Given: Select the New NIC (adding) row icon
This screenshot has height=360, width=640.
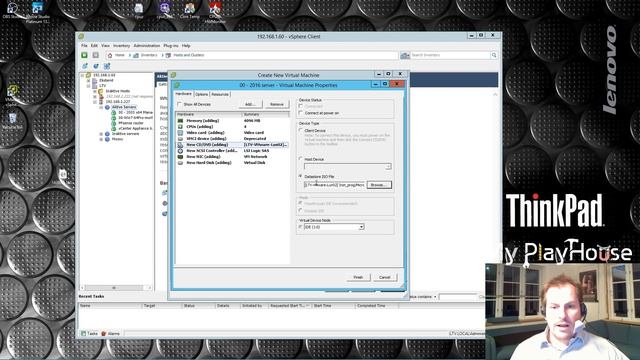Looking at the screenshot, I should click(180, 157).
